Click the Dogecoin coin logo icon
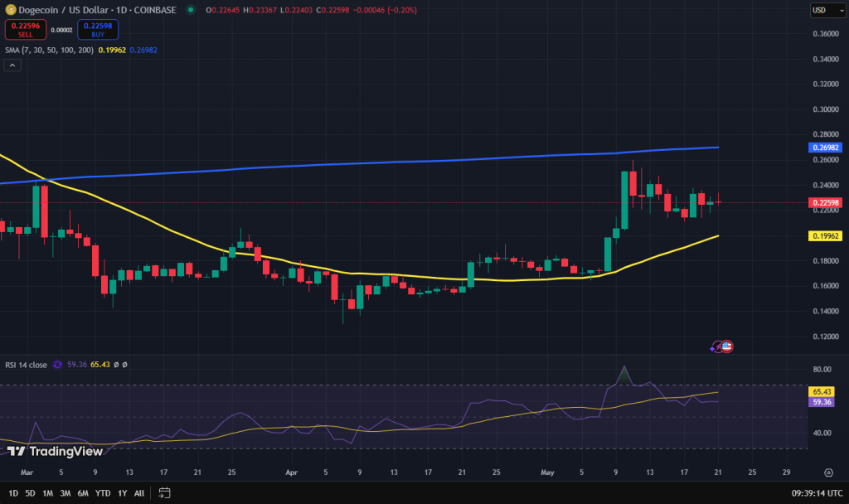Screen dimensions: 849x504 (10, 10)
